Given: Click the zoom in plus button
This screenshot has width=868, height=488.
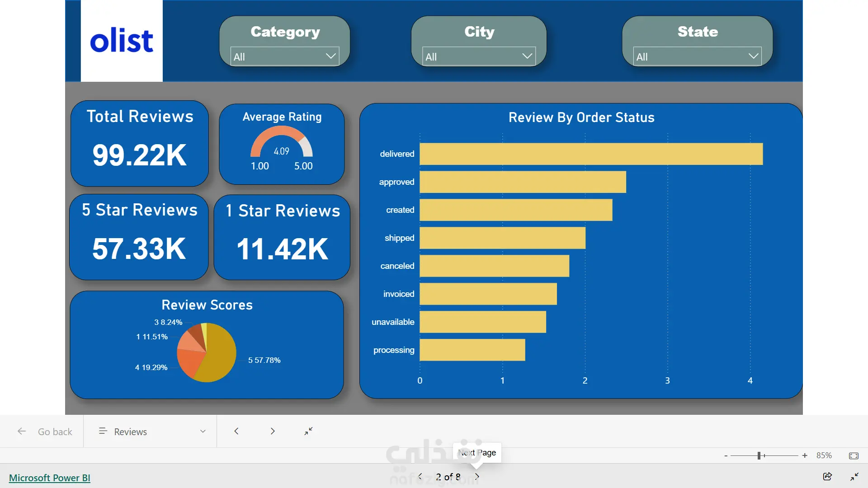Looking at the screenshot, I should click(805, 455).
